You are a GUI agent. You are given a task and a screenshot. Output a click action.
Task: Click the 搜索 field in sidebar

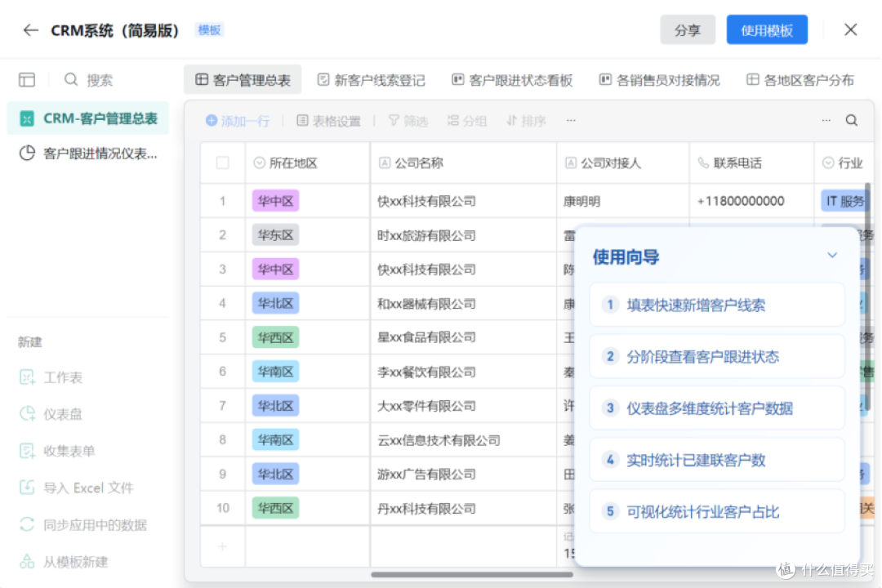pos(89,80)
